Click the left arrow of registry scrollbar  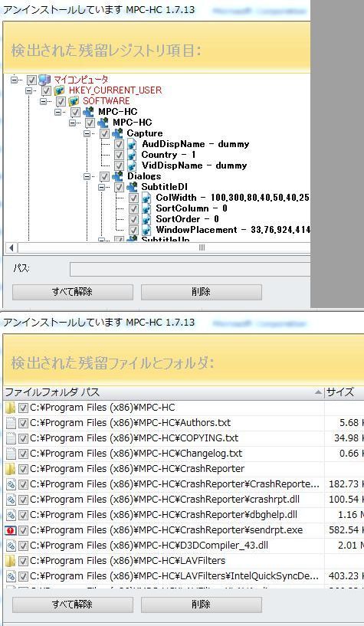coord(11,248)
